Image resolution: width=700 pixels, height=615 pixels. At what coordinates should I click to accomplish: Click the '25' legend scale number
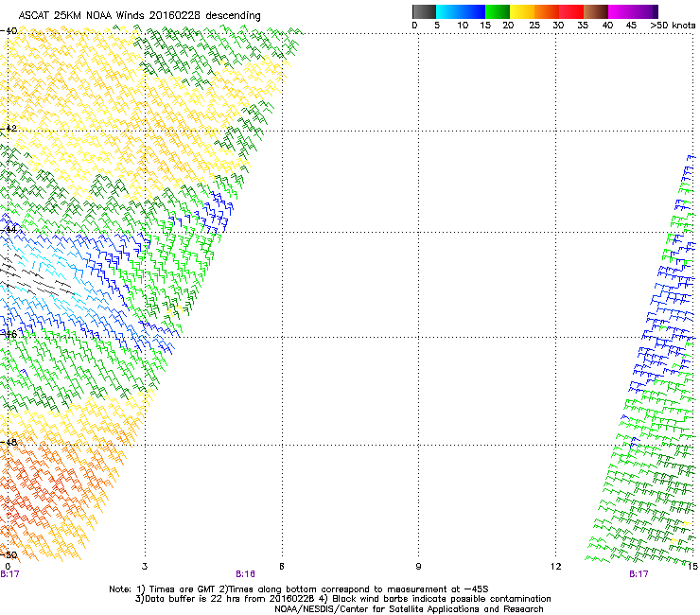click(x=534, y=26)
